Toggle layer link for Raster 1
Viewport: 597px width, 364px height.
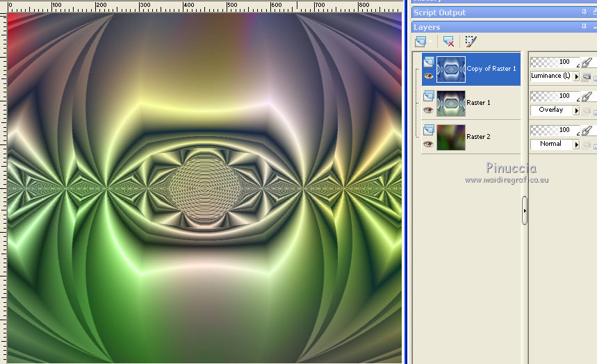587,96
